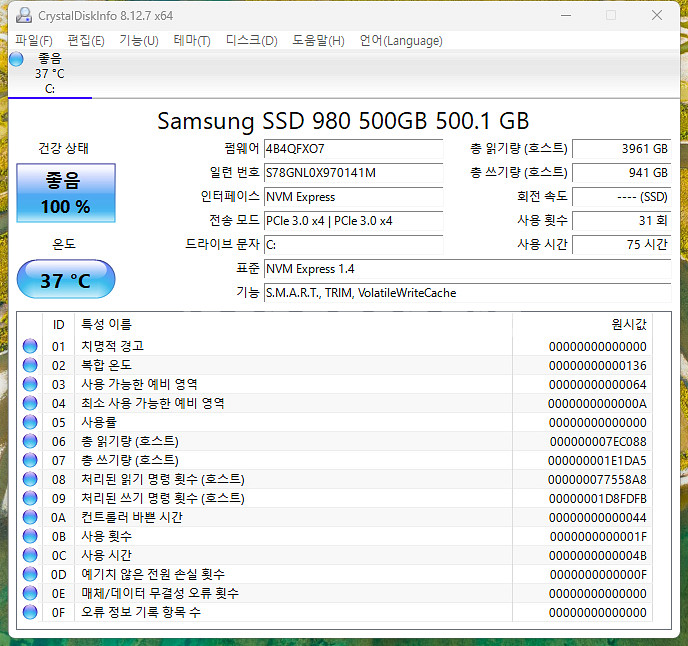Click the power-on count value 31 회

622,221
